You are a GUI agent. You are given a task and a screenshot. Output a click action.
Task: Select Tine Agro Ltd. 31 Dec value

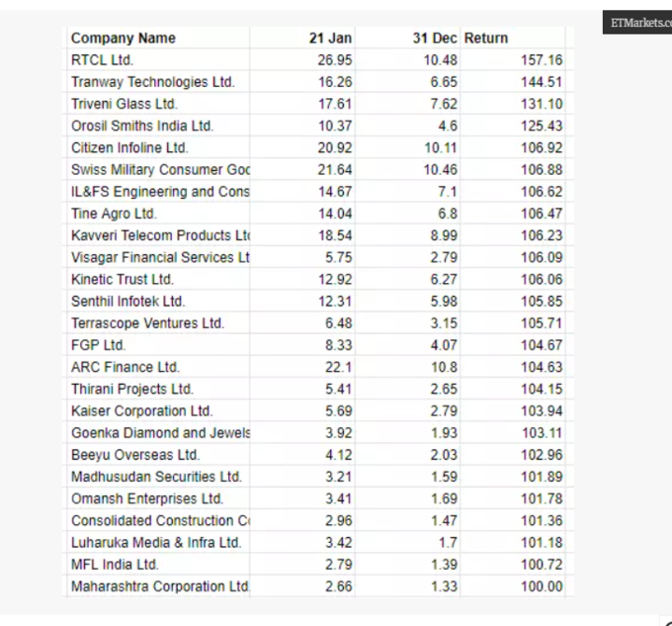pyautogui.click(x=448, y=214)
